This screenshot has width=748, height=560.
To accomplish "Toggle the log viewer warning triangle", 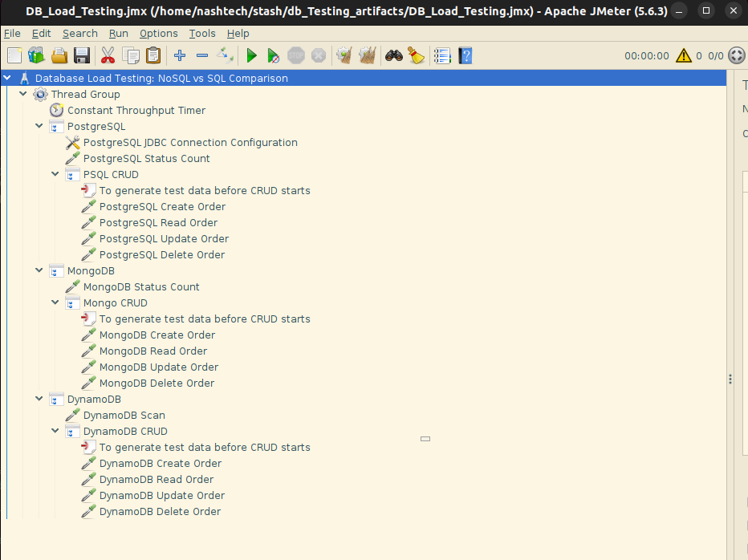I will click(x=683, y=55).
